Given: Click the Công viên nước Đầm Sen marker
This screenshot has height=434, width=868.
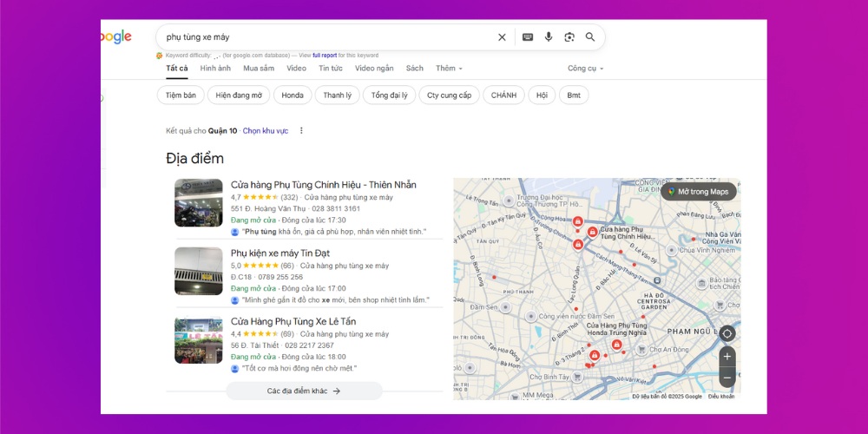Looking at the screenshot, I should (x=531, y=316).
